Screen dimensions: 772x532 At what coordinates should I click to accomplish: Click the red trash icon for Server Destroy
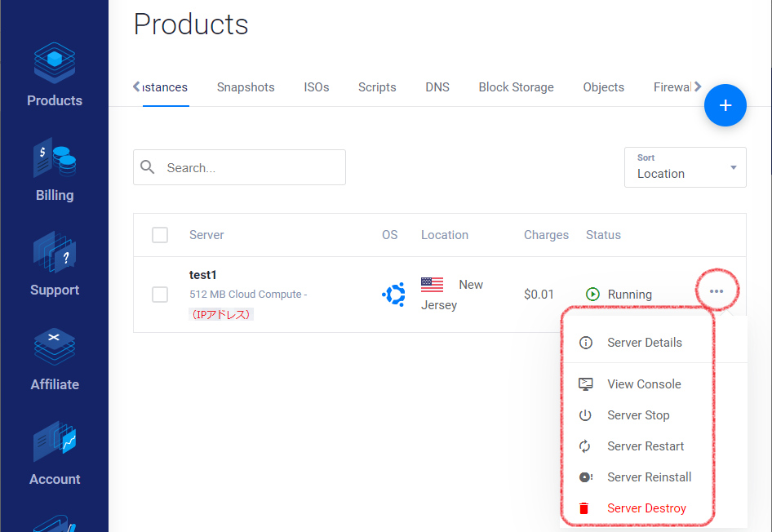pos(584,508)
